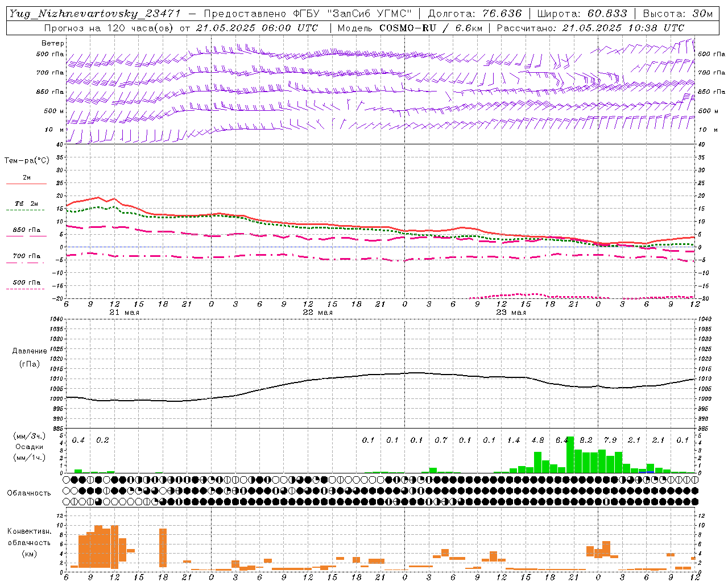Click the Ветер panel label
The height and width of the screenshot is (582, 728).
52,43
